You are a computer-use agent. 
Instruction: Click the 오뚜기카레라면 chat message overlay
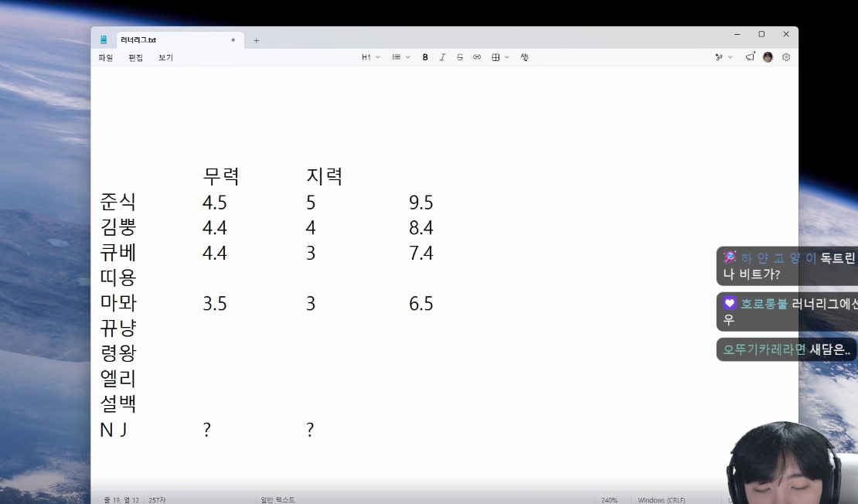tap(786, 349)
